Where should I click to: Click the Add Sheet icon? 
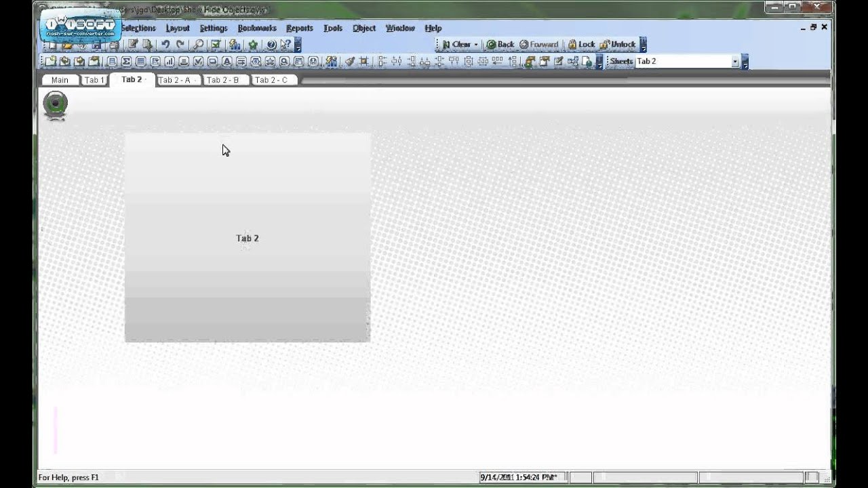coord(50,62)
